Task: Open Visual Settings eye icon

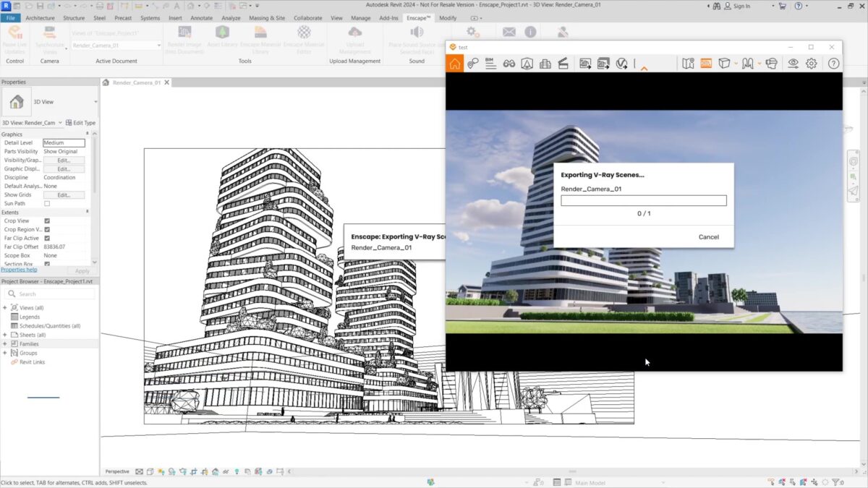Action: click(793, 64)
